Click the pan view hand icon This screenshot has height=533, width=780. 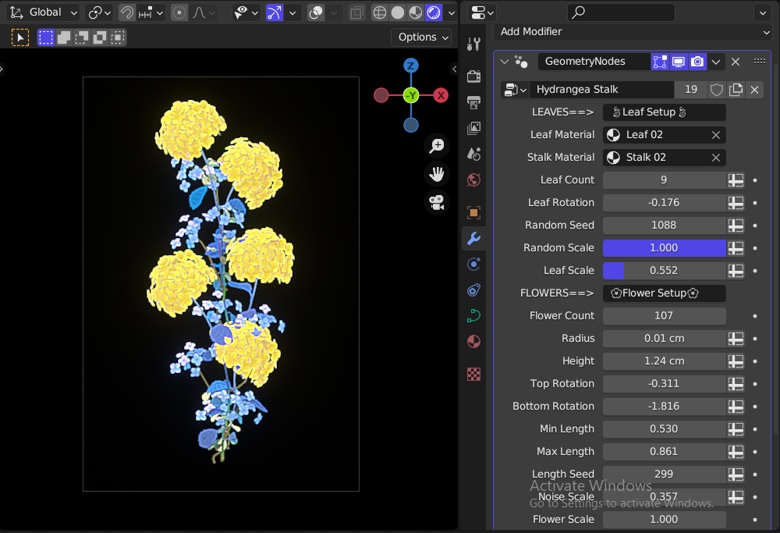point(437,174)
